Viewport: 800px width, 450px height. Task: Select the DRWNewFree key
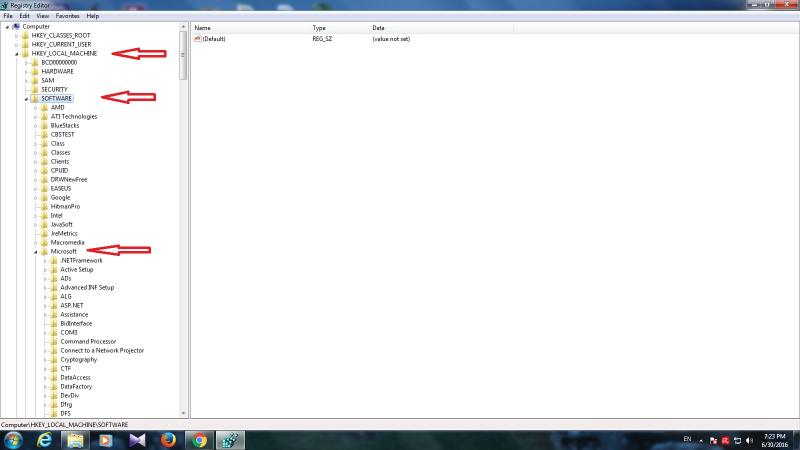point(69,180)
